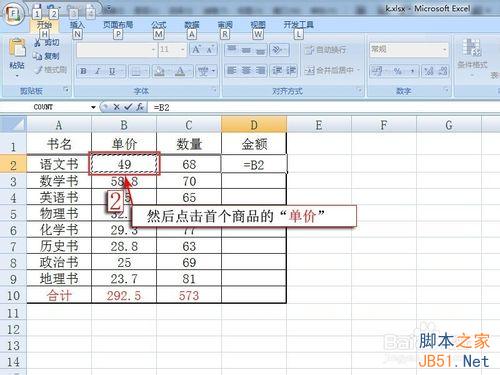Open the Data (数据) tab
Screen dimensions: 500x375
coord(192,25)
